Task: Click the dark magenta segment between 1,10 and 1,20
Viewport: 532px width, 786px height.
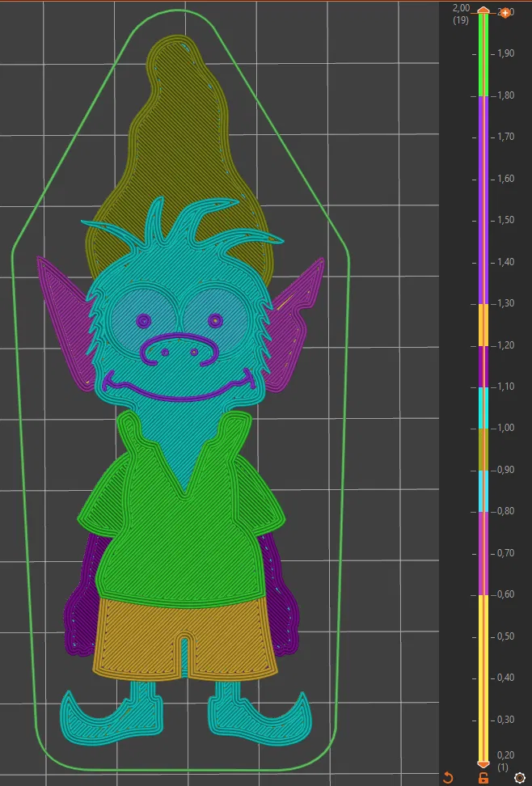Action: pos(483,366)
